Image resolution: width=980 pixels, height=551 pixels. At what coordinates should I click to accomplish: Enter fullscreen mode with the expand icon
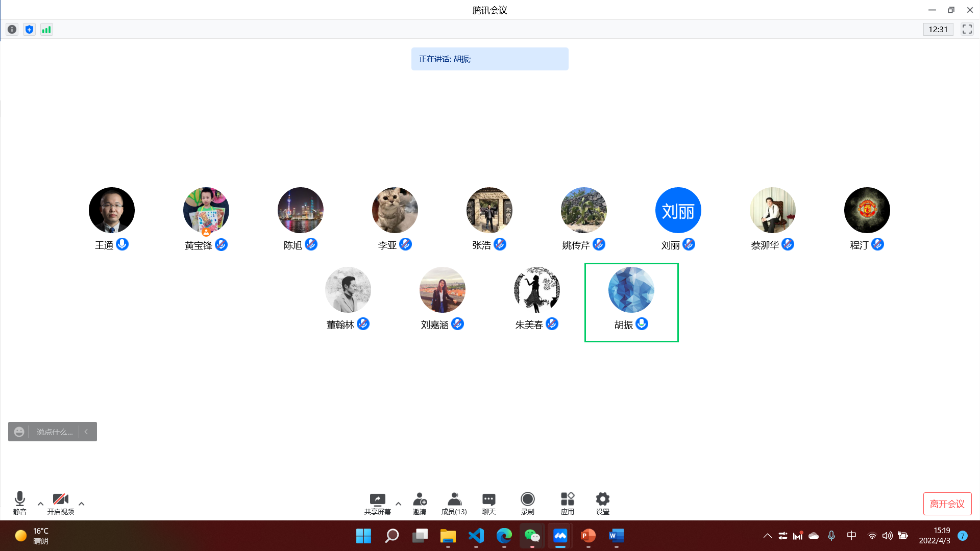967,29
